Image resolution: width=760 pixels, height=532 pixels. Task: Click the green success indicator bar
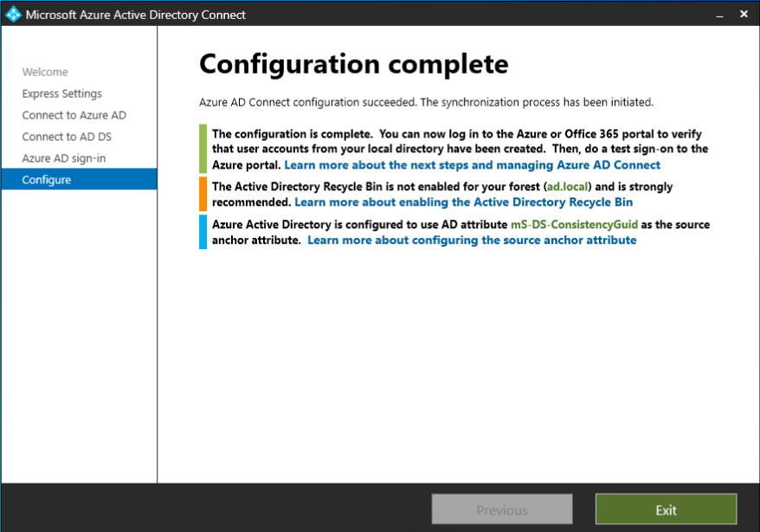(x=203, y=149)
